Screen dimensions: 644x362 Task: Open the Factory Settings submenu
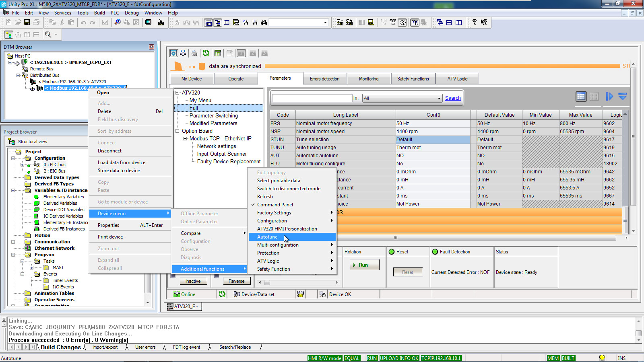coord(292,213)
